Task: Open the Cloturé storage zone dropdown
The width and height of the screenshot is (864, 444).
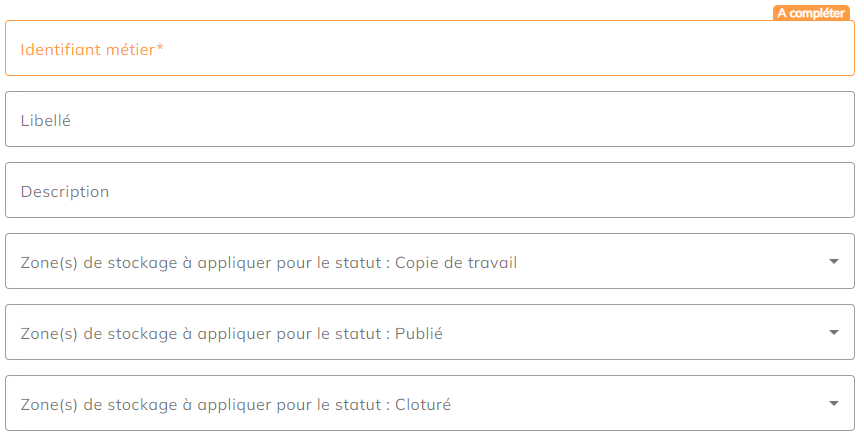Action: [x=430, y=404]
